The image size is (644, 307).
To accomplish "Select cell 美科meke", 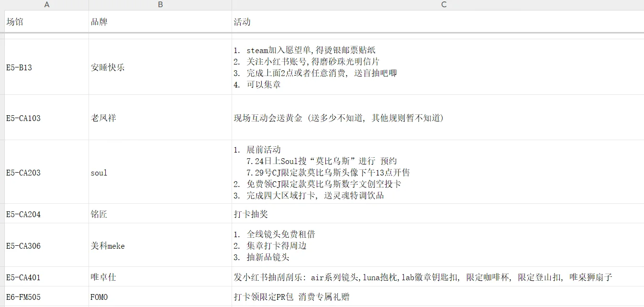I will 160,245.
